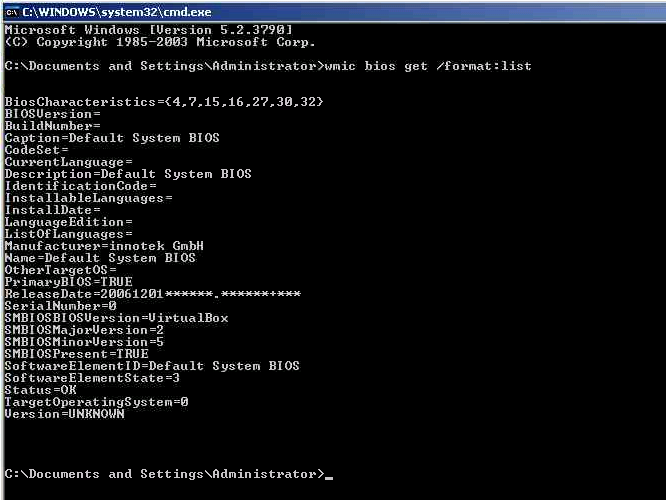The image size is (666, 500).
Task: Click the SMBIOSMinorVersion=5 line
Action: 84,342
